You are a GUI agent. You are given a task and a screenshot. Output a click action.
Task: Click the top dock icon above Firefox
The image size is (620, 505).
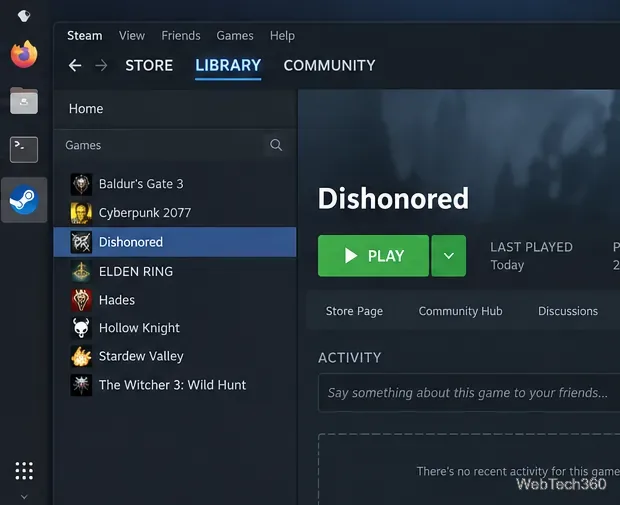tap(24, 16)
